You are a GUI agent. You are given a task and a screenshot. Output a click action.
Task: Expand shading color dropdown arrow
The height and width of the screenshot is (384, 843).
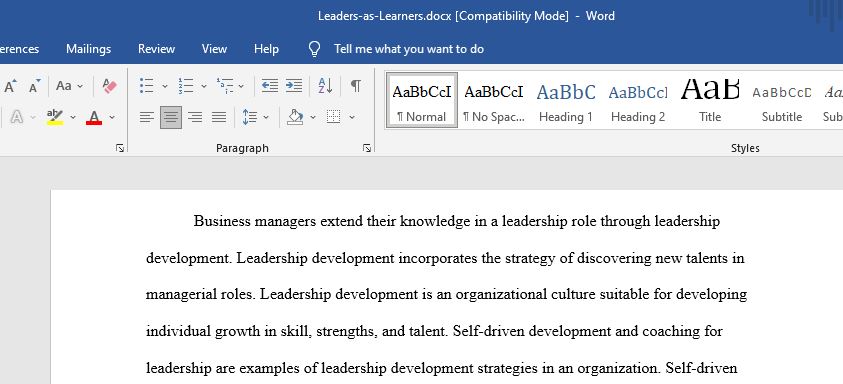click(x=313, y=117)
